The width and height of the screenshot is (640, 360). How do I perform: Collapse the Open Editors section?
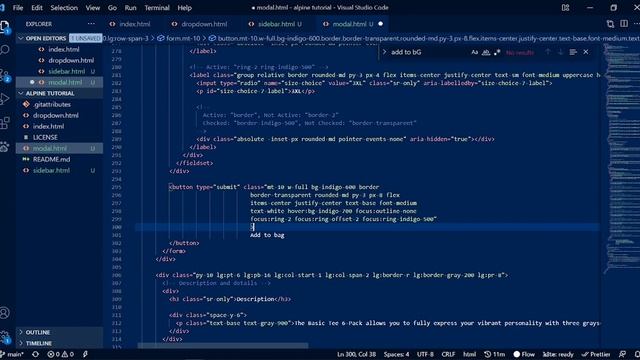(45, 38)
